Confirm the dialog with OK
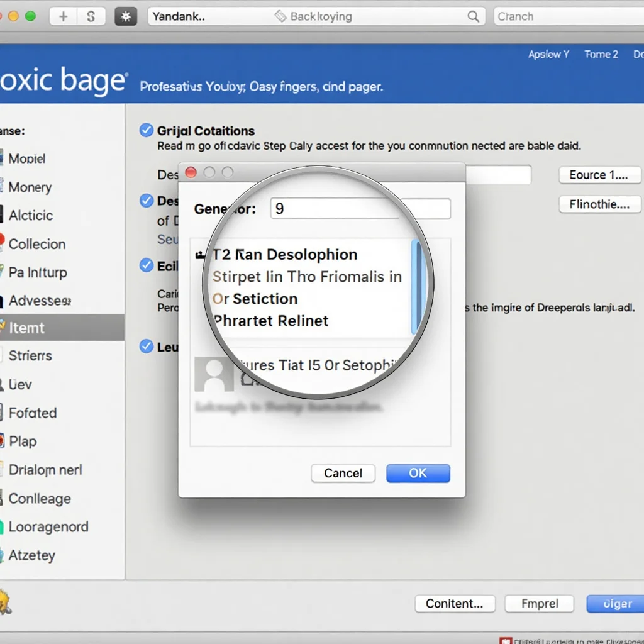This screenshot has width=644, height=644. [x=418, y=473]
